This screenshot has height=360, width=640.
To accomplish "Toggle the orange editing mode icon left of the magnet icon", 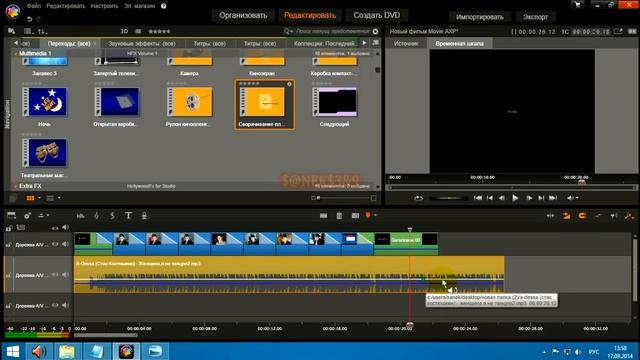I will (567, 216).
